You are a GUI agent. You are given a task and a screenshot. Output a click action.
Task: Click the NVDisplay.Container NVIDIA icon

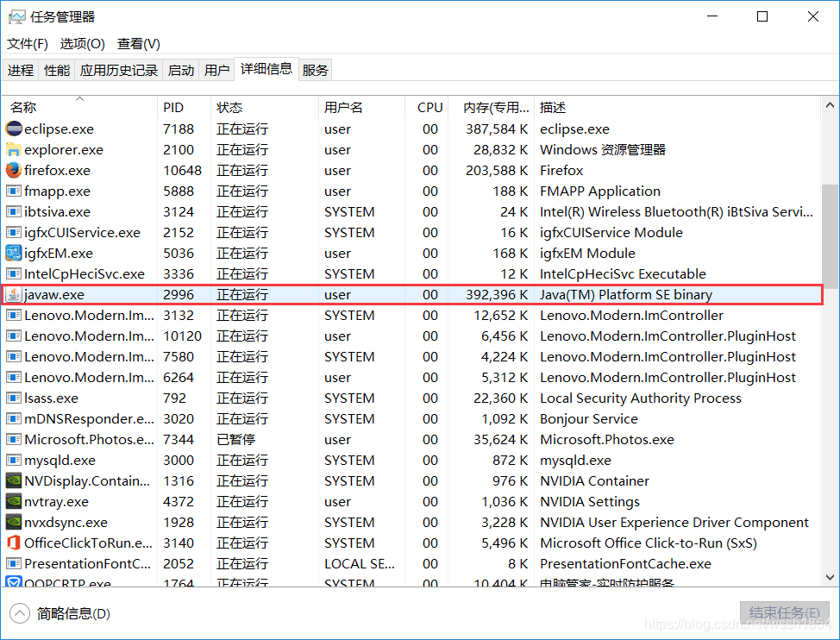tap(14, 481)
